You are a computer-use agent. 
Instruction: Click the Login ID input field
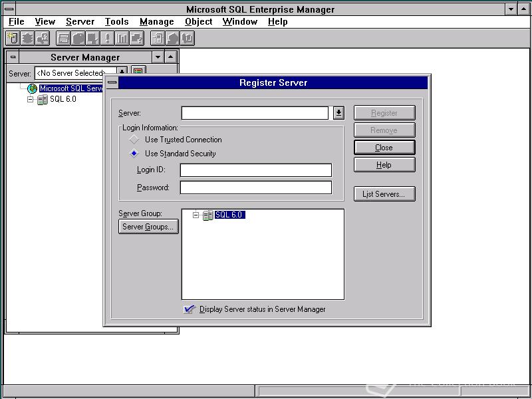point(256,170)
